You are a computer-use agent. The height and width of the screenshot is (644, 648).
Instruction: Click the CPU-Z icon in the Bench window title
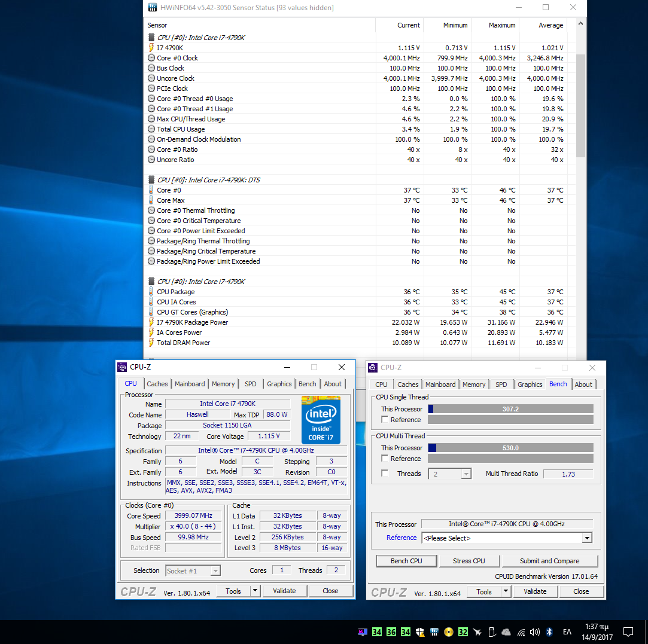pyautogui.click(x=373, y=367)
